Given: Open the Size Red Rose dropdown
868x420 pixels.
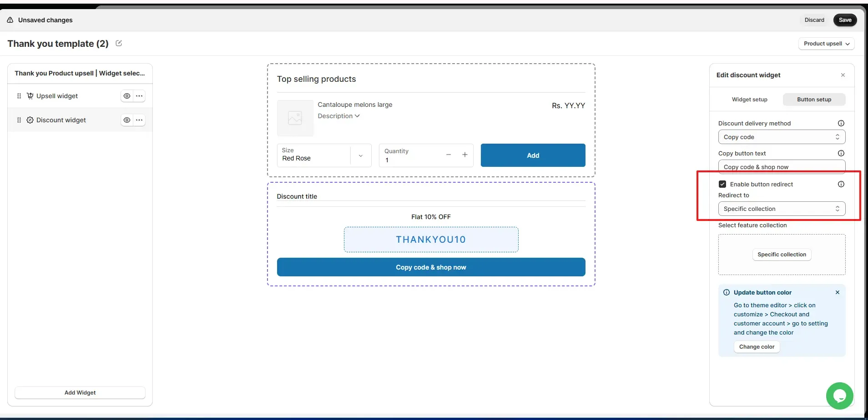Looking at the screenshot, I should [324, 155].
